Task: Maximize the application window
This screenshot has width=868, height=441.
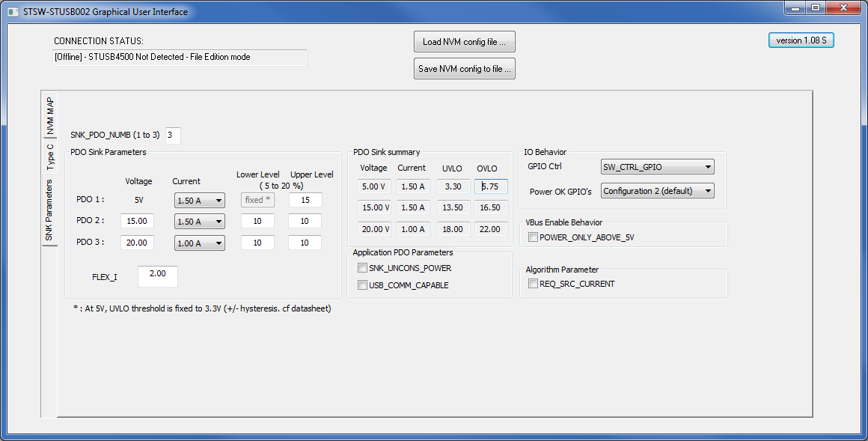Action: 815,7
